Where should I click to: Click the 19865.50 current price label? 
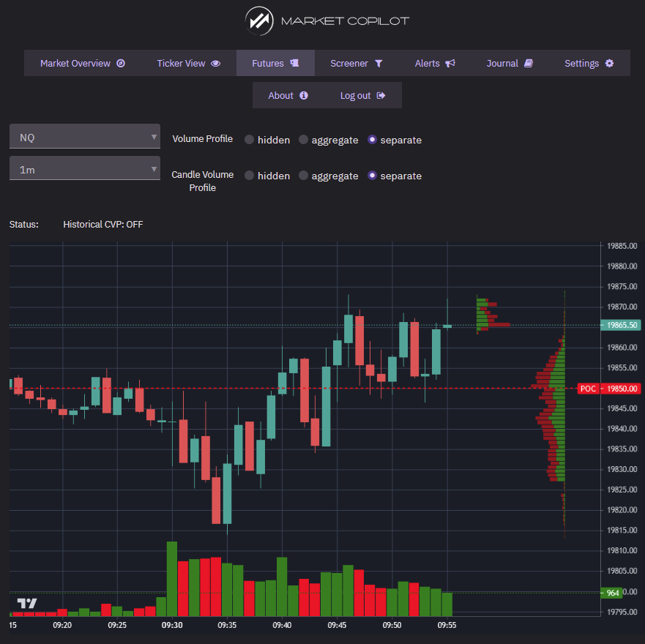[621, 325]
